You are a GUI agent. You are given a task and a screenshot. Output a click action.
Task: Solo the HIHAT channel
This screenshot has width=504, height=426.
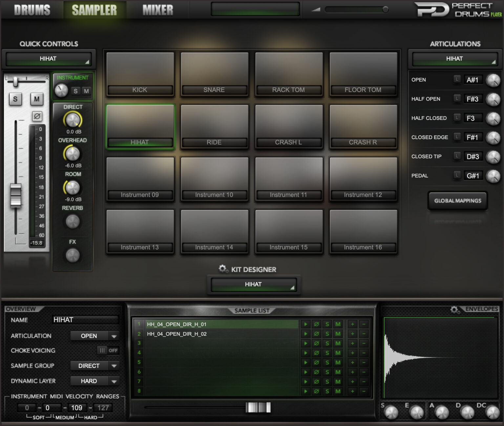click(15, 99)
